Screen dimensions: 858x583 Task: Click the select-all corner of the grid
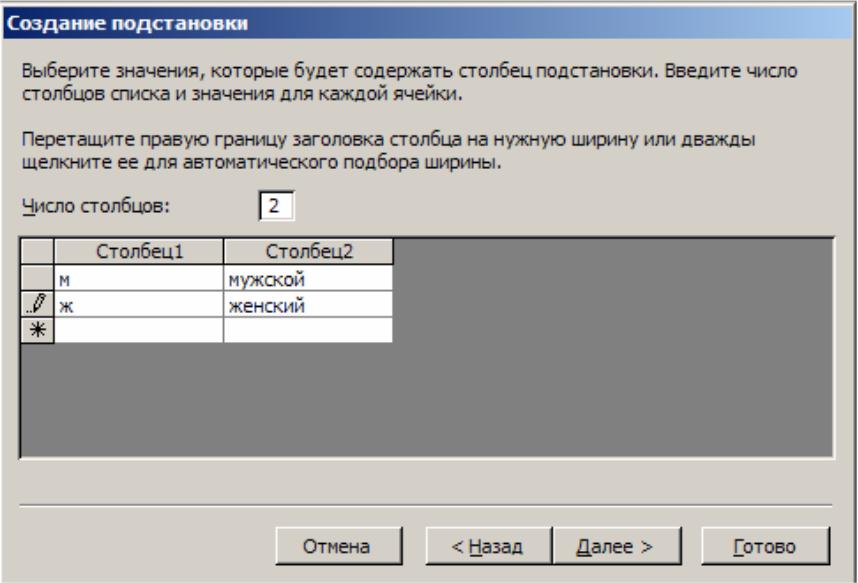37,252
